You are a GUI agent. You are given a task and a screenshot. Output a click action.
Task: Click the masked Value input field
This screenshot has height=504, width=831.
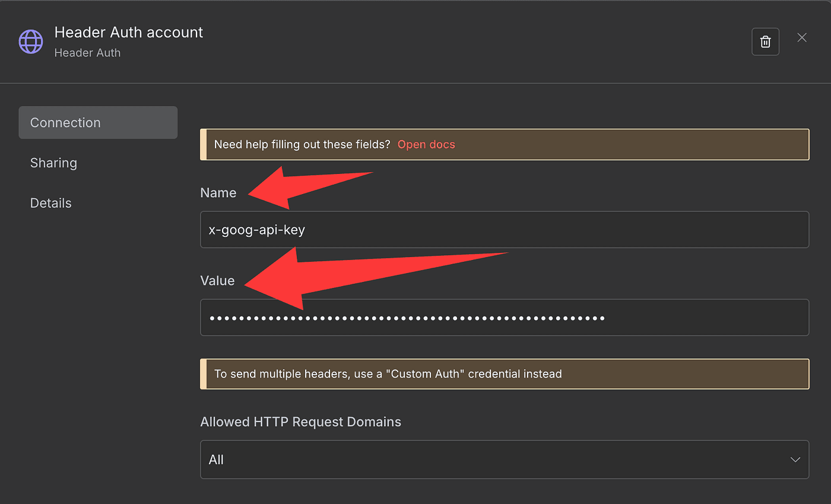click(x=504, y=318)
